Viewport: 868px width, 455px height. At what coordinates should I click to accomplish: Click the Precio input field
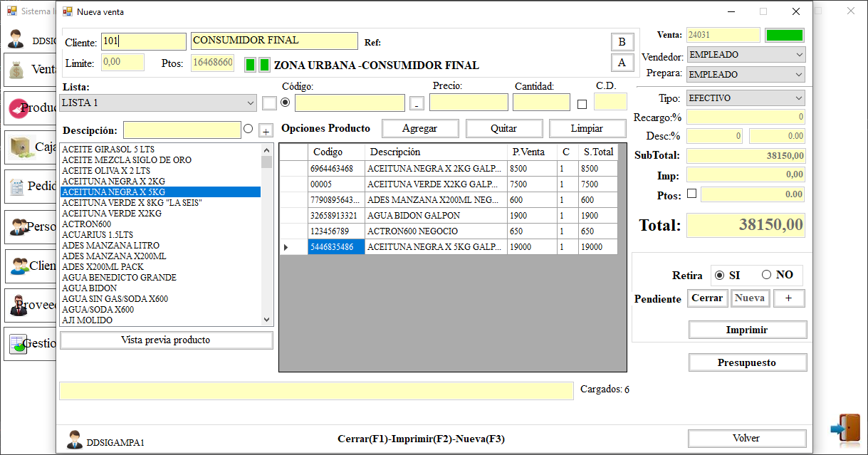469,102
